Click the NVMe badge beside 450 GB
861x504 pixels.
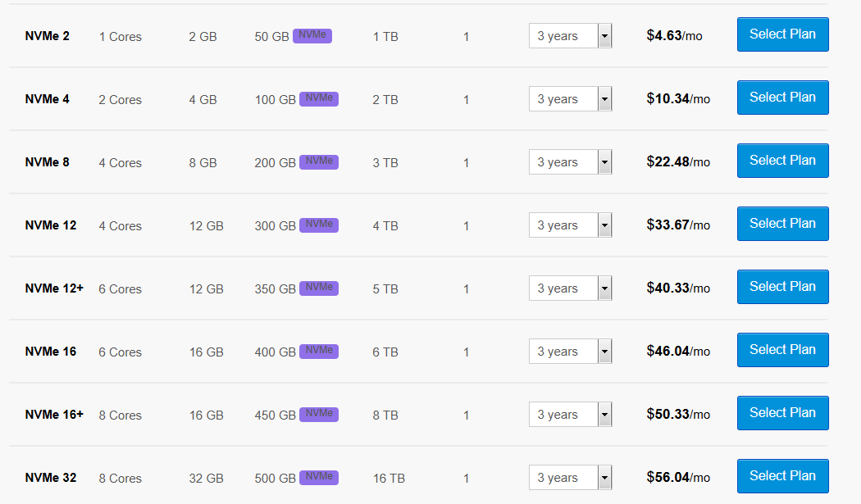click(x=319, y=415)
